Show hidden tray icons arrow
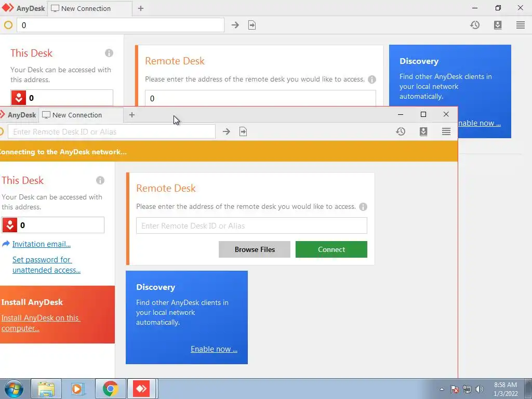The image size is (532, 399). [442, 390]
